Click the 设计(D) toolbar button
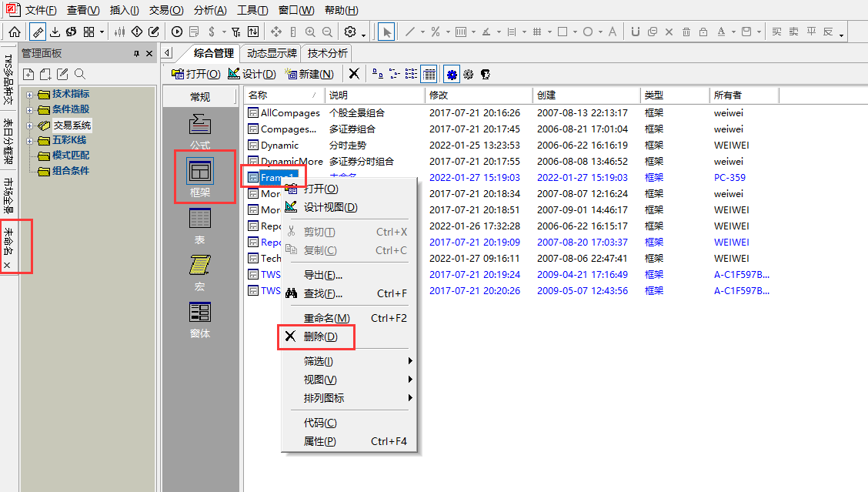Image resolution: width=868 pixels, height=492 pixels. (252, 74)
